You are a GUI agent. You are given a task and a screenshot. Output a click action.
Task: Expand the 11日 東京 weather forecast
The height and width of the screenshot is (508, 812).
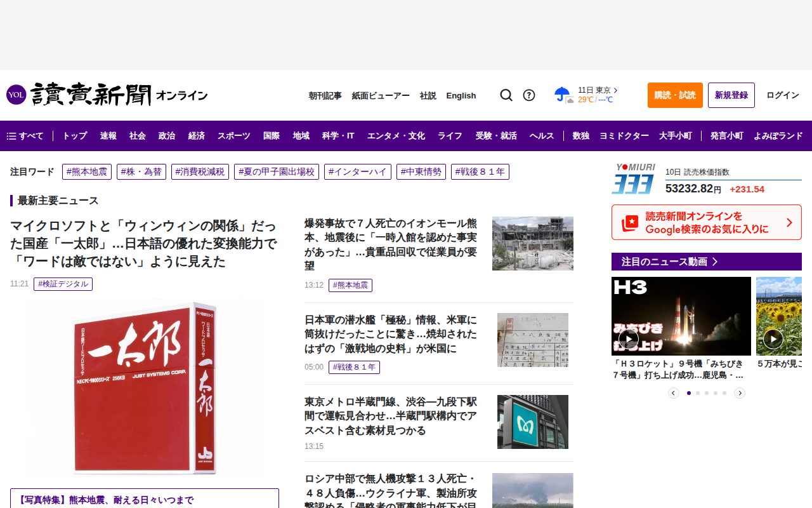pos(598,90)
